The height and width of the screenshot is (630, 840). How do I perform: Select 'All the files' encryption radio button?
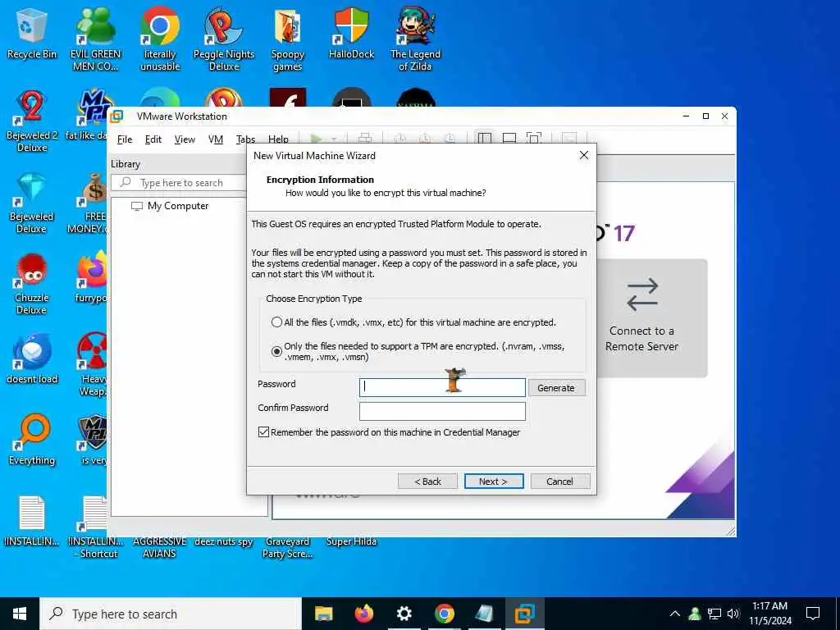[x=276, y=322]
